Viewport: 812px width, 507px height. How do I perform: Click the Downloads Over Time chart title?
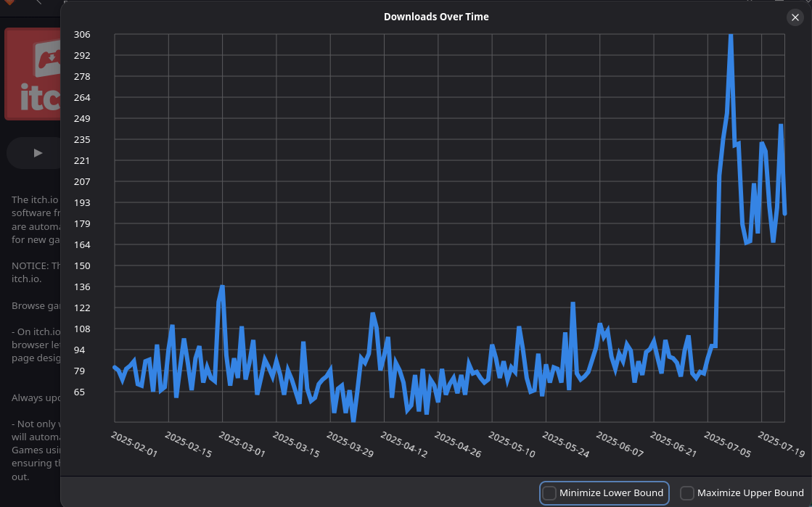[x=436, y=17]
